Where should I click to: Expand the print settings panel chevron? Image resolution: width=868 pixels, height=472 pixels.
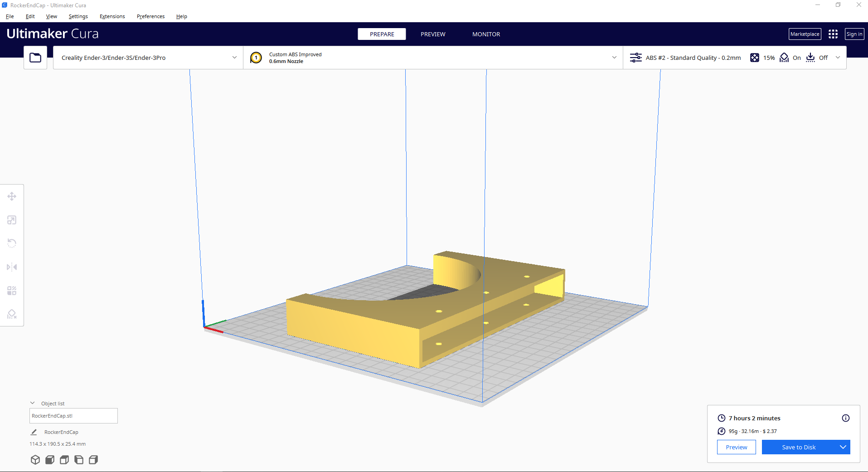click(838, 58)
